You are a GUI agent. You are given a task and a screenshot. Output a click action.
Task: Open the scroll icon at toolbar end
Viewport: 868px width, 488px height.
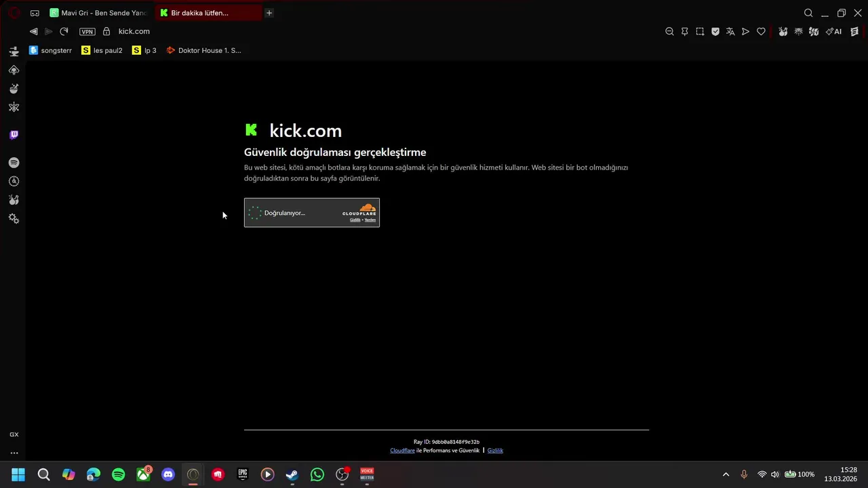coord(854,31)
